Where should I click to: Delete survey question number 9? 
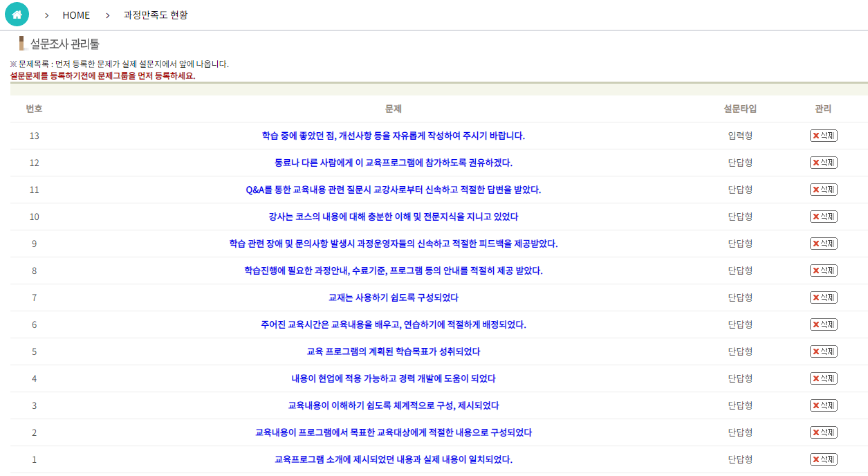(x=823, y=244)
